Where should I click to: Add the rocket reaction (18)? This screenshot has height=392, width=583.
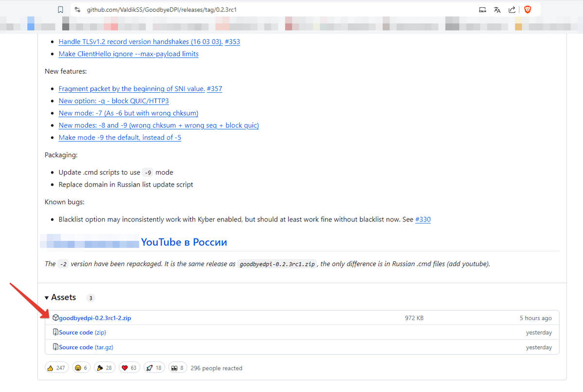click(x=154, y=368)
